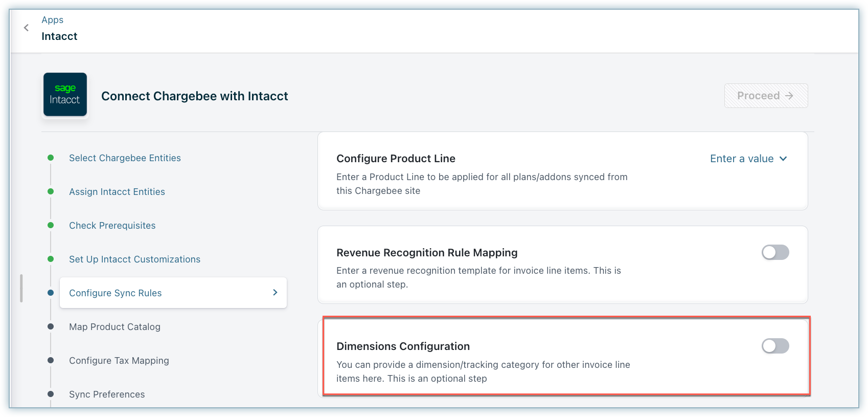Open Set Up Intacct Customizations step
The height and width of the screenshot is (417, 868).
134,259
